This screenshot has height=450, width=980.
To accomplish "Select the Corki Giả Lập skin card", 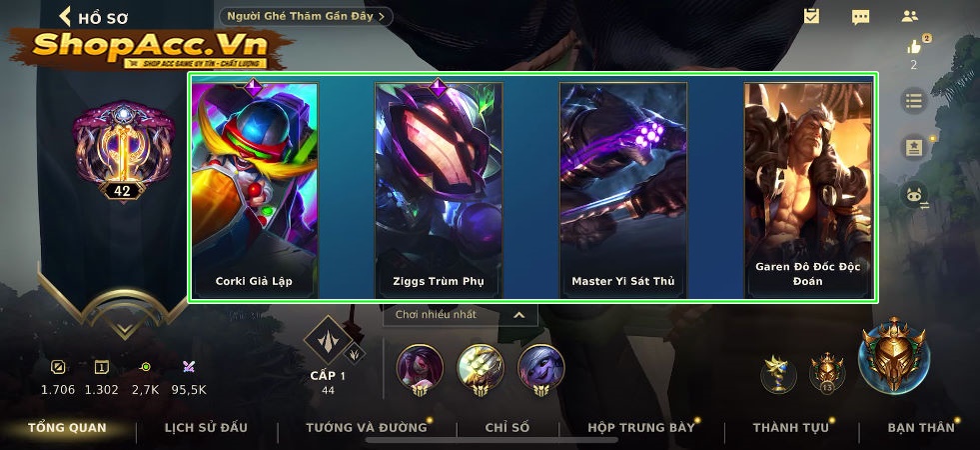I will pyautogui.click(x=255, y=190).
